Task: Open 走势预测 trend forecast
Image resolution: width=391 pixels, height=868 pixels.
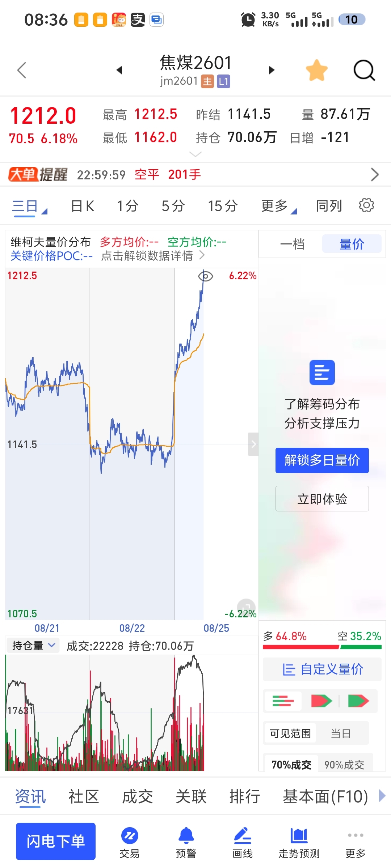Action: (299, 843)
